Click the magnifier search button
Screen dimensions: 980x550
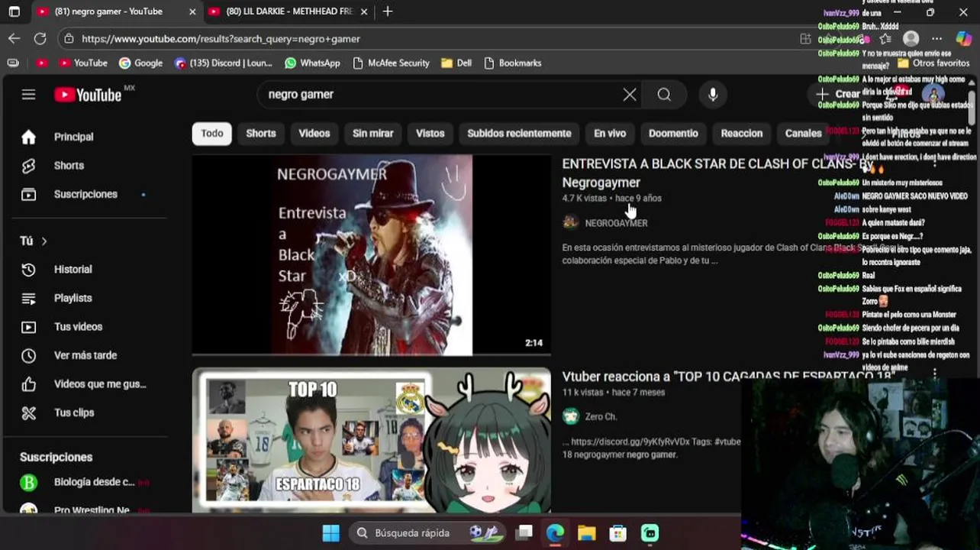coord(664,95)
